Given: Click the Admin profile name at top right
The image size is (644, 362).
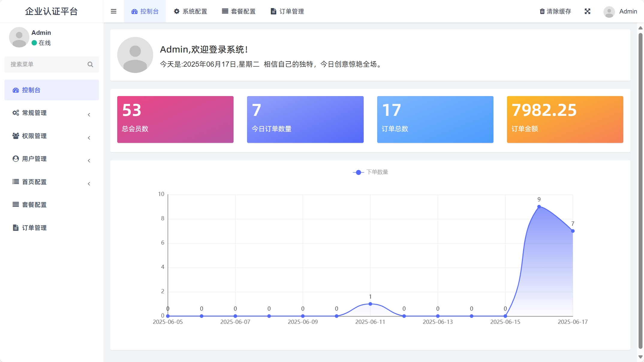Looking at the screenshot, I should click(x=628, y=11).
